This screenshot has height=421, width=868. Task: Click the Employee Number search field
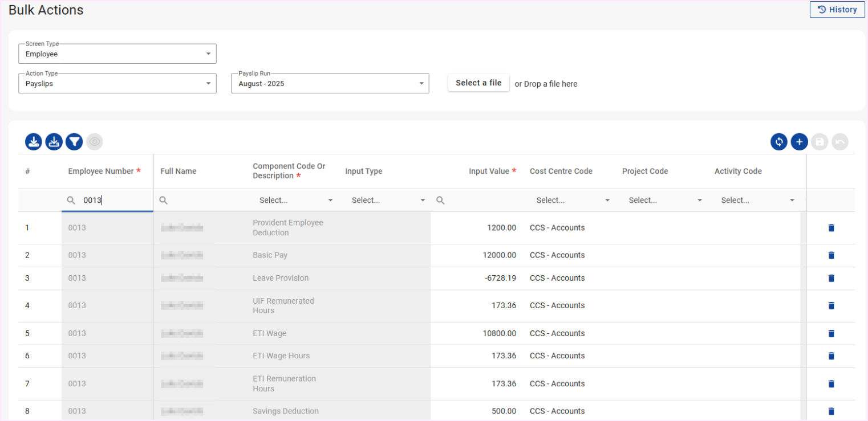click(x=114, y=201)
